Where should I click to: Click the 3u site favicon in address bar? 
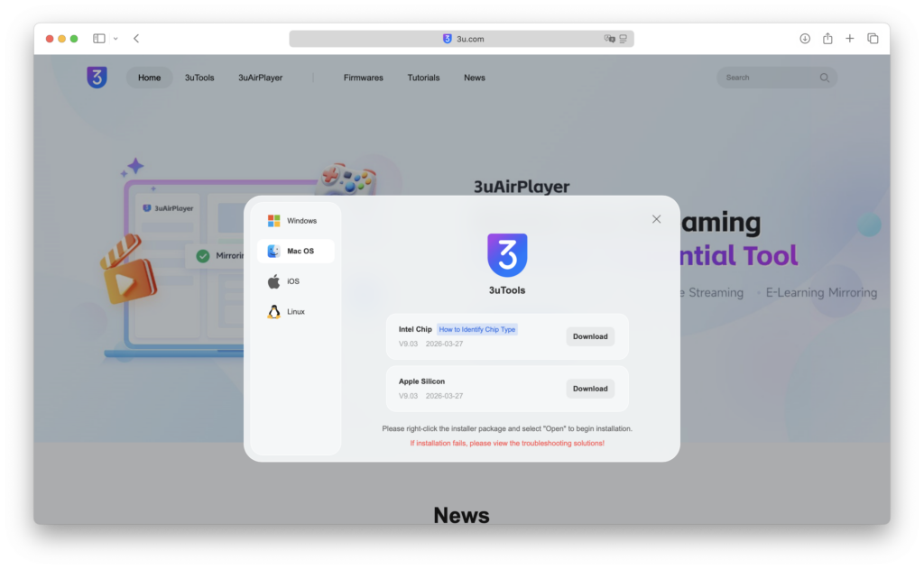click(448, 39)
